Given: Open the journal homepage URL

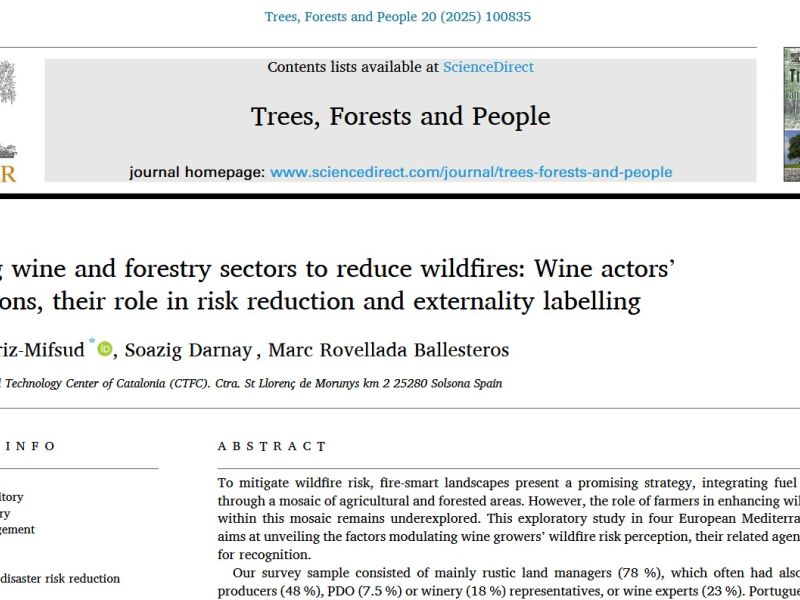Looking at the screenshot, I should (471, 172).
